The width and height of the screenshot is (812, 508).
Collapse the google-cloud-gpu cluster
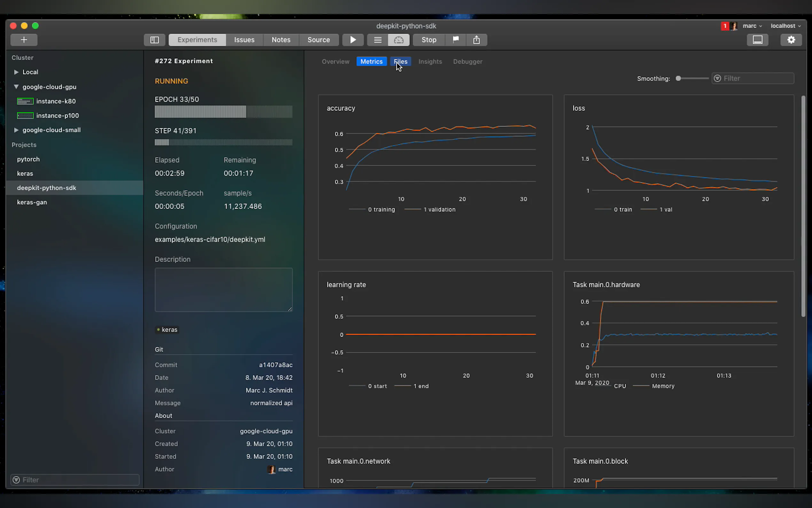[x=16, y=87]
